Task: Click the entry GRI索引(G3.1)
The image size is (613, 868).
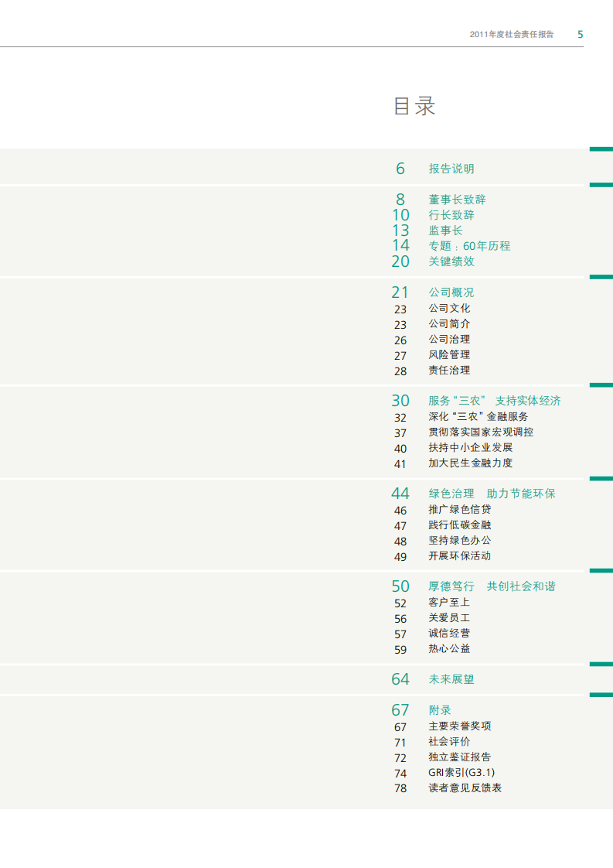Action: tap(461, 773)
